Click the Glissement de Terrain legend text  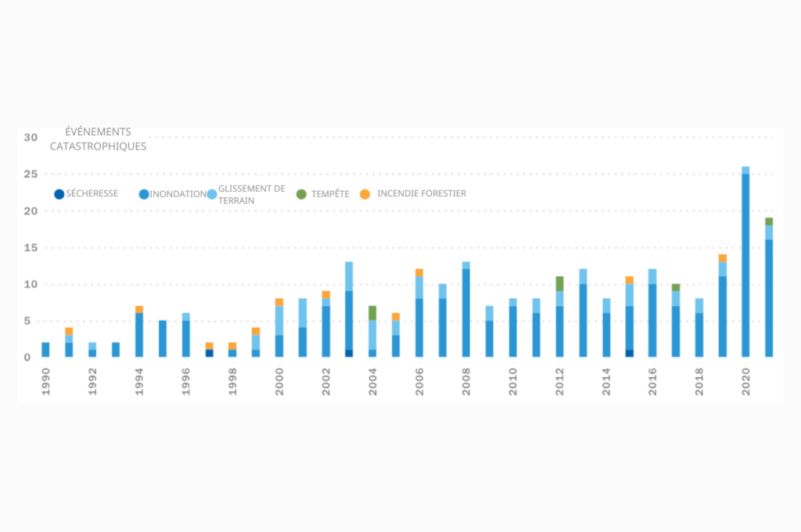pyautogui.click(x=251, y=194)
